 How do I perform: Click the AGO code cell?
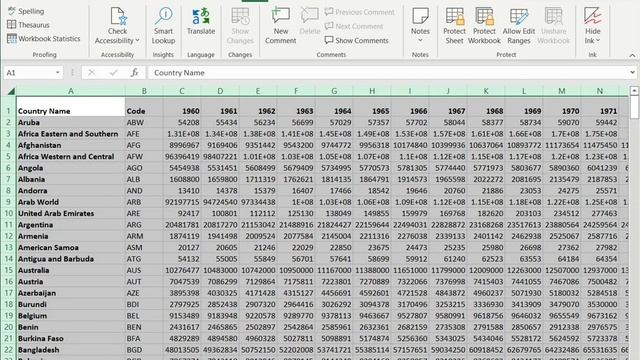(x=144, y=168)
